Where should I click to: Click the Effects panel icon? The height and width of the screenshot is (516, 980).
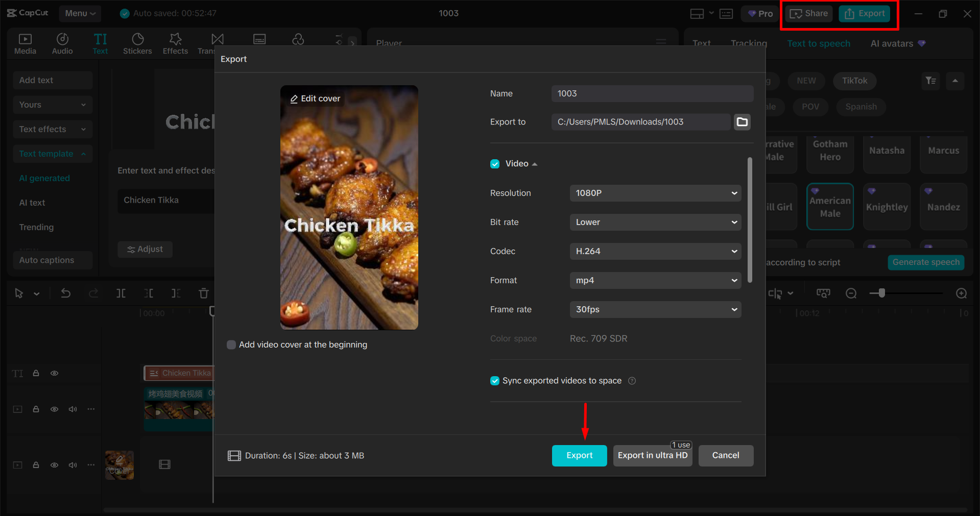tap(175, 43)
